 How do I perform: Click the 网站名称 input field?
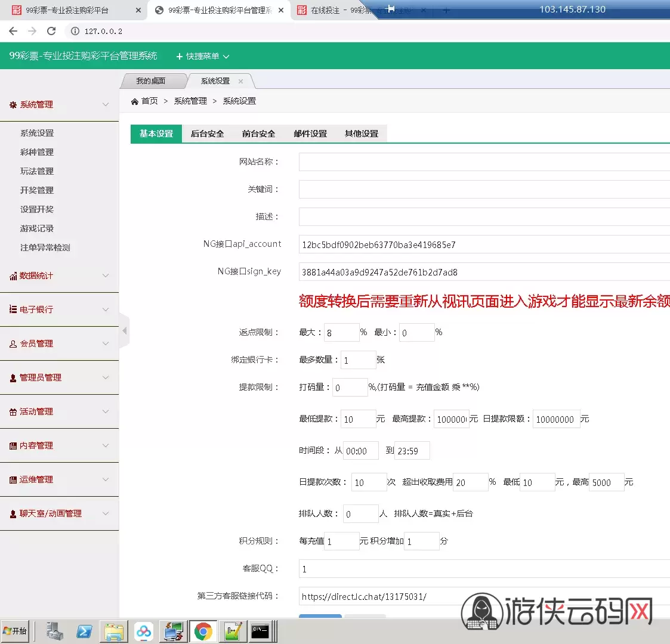click(484, 162)
